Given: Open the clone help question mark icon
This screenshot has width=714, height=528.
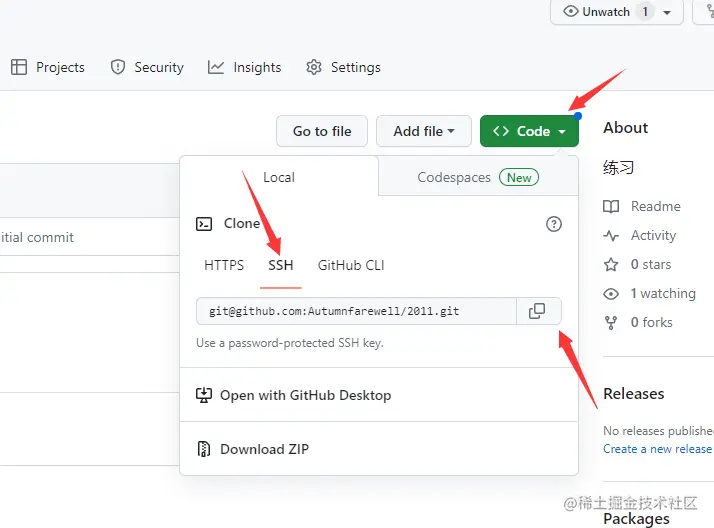Looking at the screenshot, I should [x=554, y=224].
